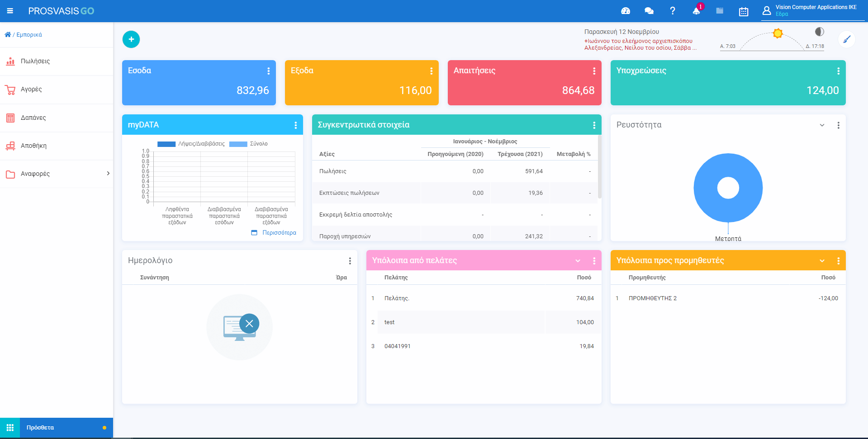Viewport: 868px width, 439px height.
Task: Open Συγκεντρωτικά στοιχεία options menu
Action: [594, 125]
